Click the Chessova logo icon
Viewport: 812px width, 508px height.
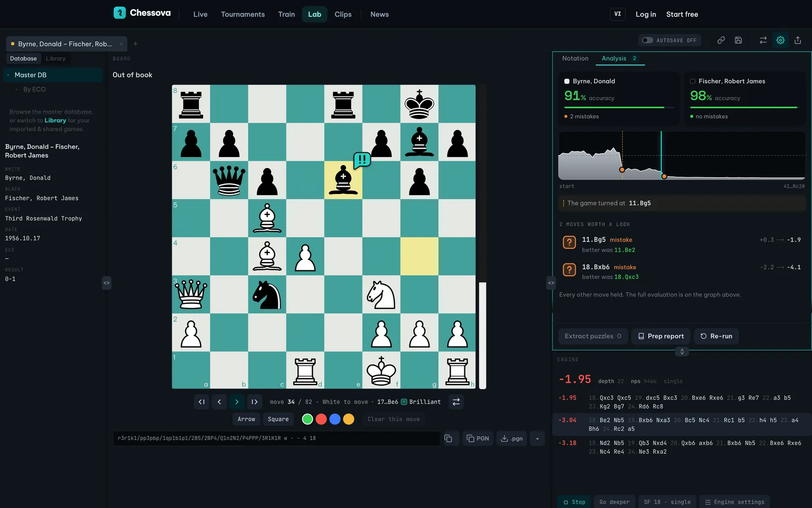(x=119, y=13)
